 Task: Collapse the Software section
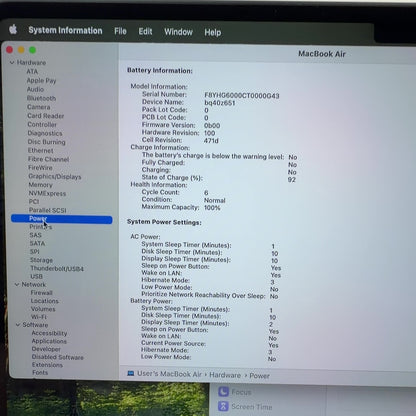(x=18, y=325)
